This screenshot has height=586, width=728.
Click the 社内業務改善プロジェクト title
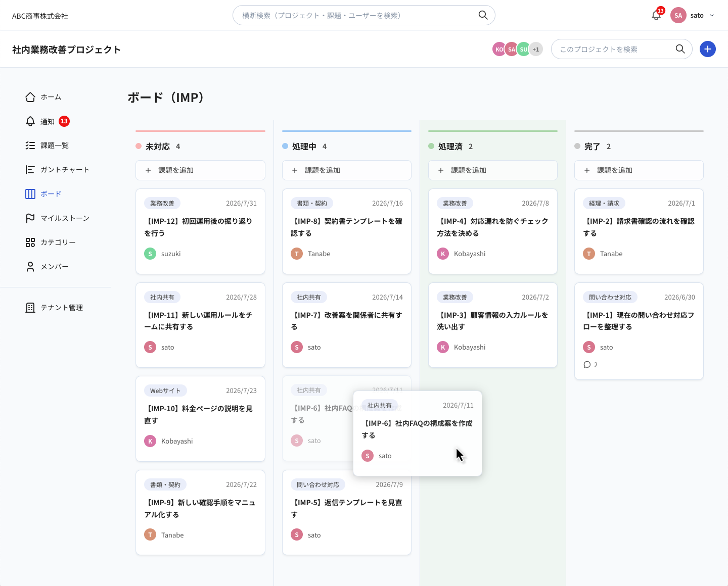[66, 50]
